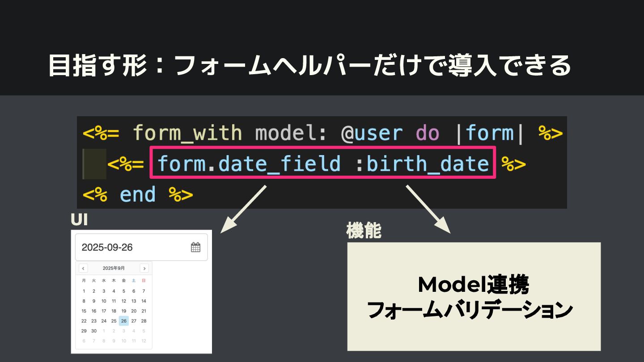Viewport: 644px width, 362px height.
Task: Go to previous month with the left chevron
Action: coord(83,268)
